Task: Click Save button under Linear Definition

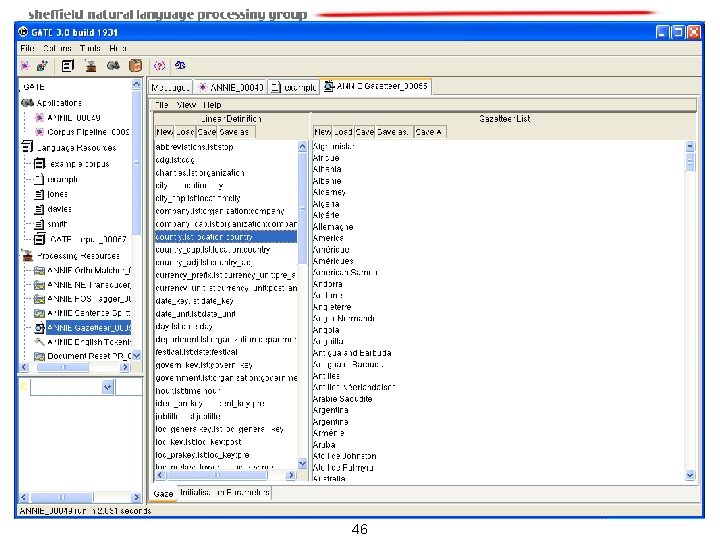Action: 207,132
